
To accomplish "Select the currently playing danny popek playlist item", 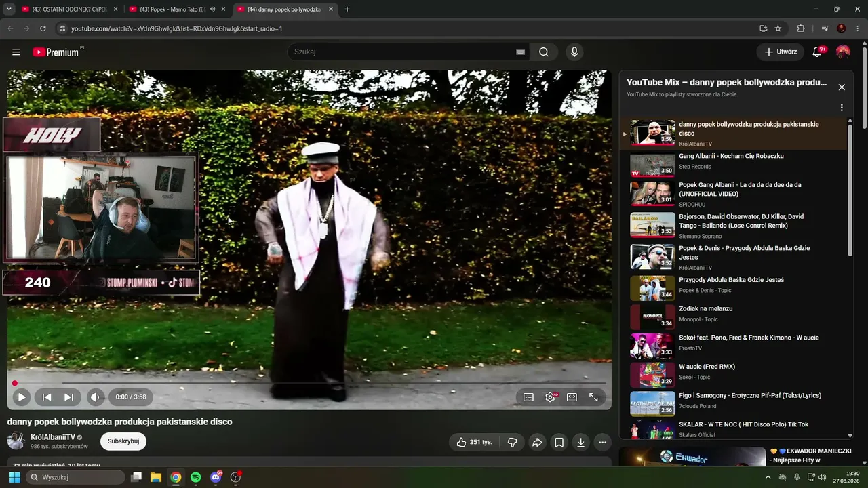I will [734, 134].
